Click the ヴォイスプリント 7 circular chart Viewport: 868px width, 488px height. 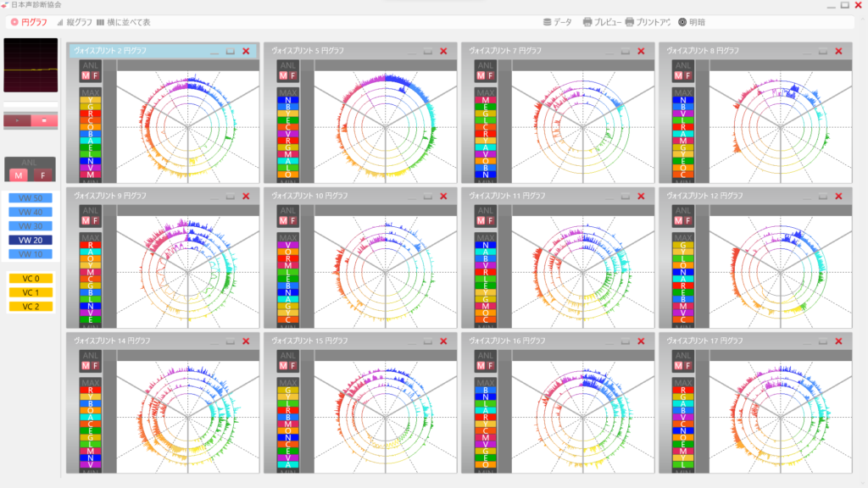[583, 127]
